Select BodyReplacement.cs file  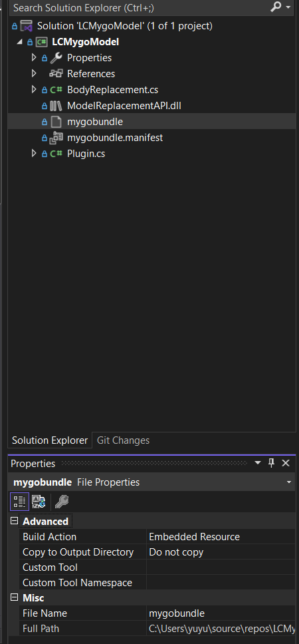pyautogui.click(x=113, y=90)
